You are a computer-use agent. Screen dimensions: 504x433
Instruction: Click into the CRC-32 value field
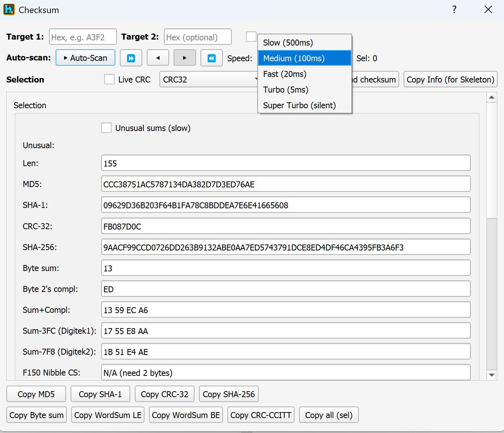pos(286,226)
